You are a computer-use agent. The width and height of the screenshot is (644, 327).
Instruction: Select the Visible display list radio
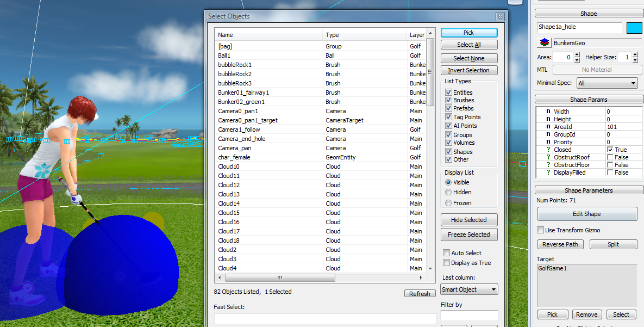point(448,182)
